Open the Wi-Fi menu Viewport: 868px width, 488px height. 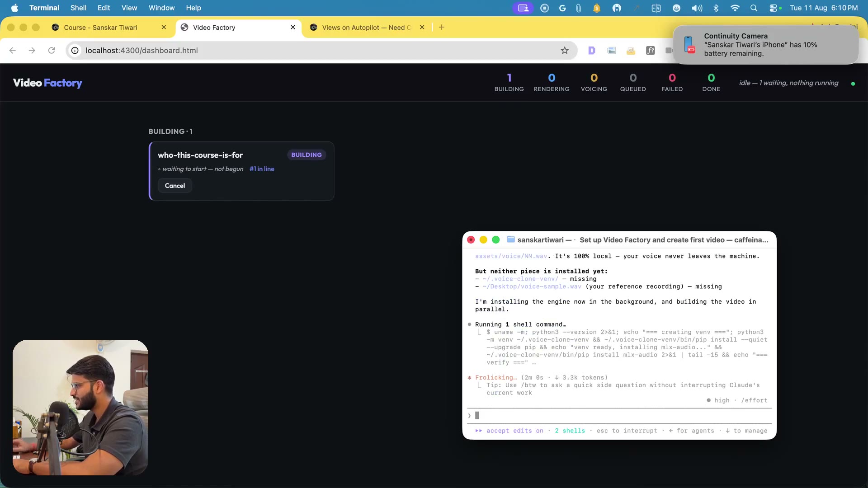(x=735, y=8)
